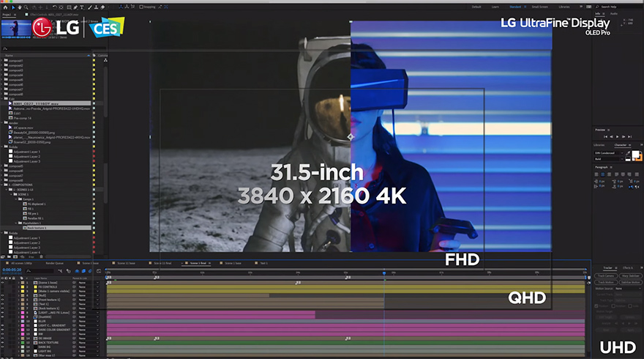Open the Libraries tab beside Character
The width and height of the screenshot is (644, 359).
pos(599,145)
